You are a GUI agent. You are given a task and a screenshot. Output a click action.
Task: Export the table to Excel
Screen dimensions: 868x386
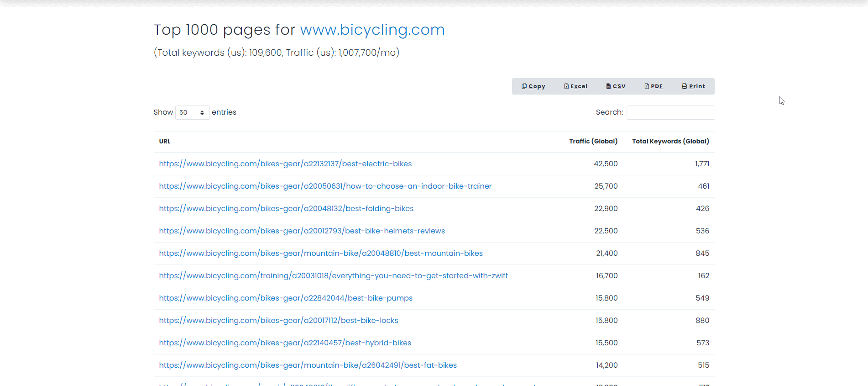pyautogui.click(x=575, y=86)
